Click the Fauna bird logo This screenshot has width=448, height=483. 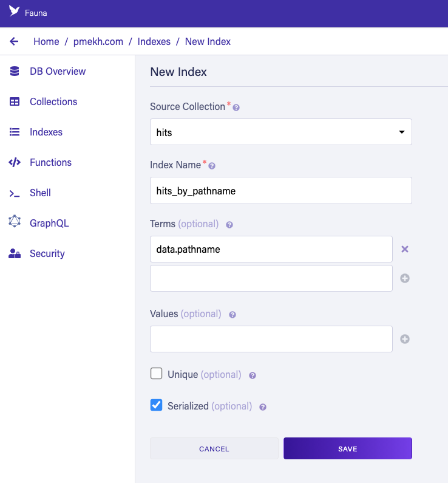(x=14, y=11)
